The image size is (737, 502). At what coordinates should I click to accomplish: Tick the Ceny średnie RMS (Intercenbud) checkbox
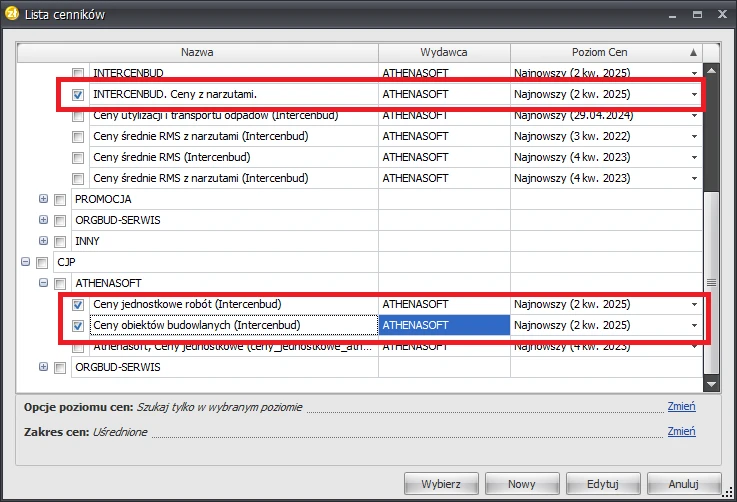pos(78,157)
